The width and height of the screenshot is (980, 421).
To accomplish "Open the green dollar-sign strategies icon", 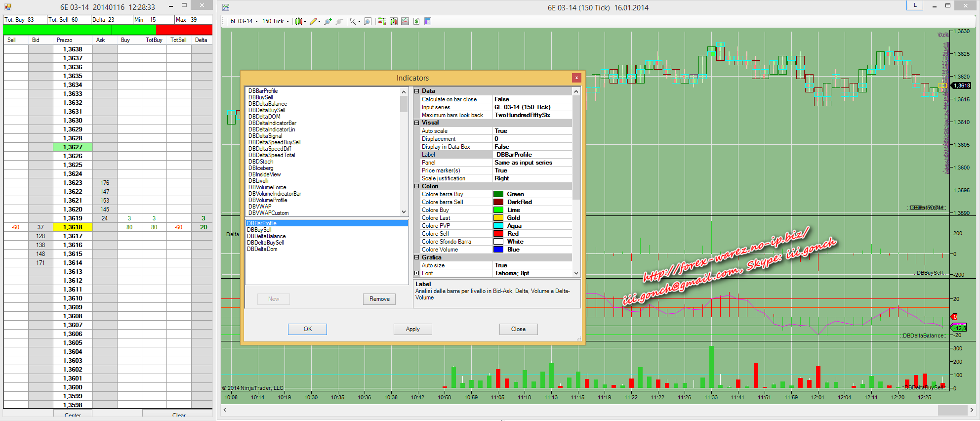I will pos(416,21).
